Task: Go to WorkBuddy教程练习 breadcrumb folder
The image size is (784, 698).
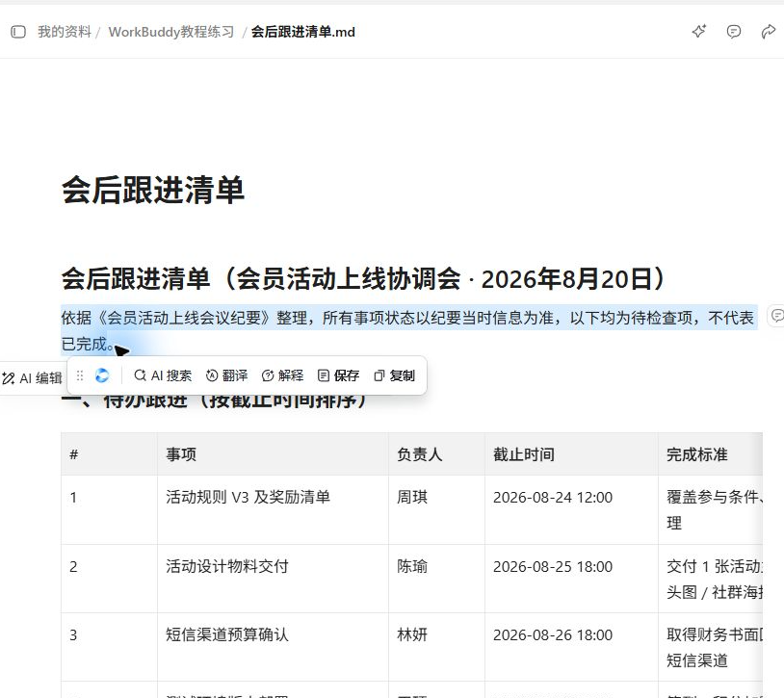Action: (x=171, y=32)
